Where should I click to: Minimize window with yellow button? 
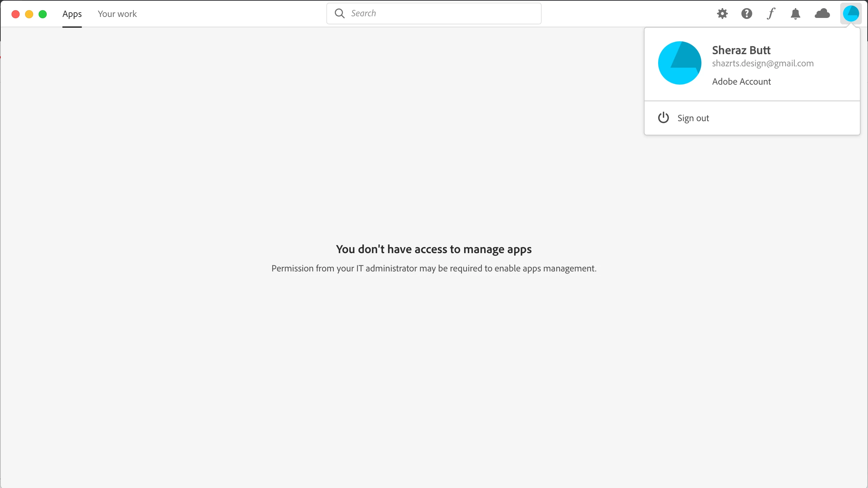pyautogui.click(x=29, y=14)
